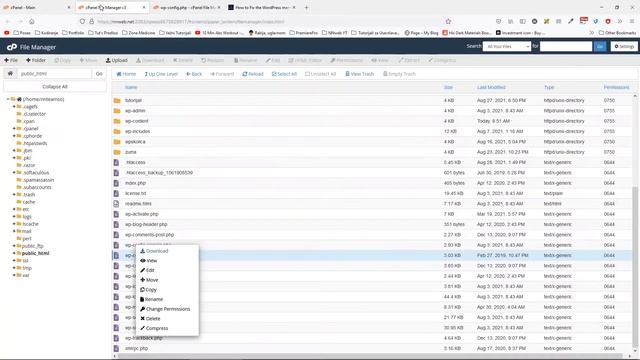Click Download in the top toolbar
The height and width of the screenshot is (360, 640).
pyautogui.click(x=150, y=60)
